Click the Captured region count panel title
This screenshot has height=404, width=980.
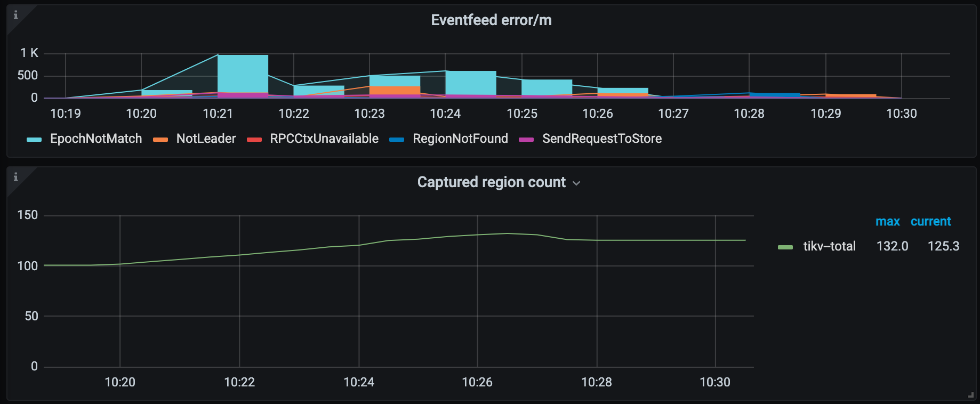(491, 182)
